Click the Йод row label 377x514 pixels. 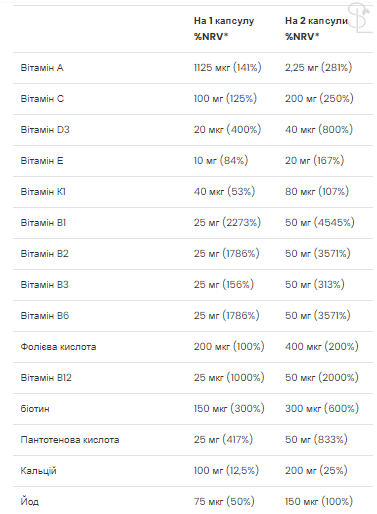[30, 501]
